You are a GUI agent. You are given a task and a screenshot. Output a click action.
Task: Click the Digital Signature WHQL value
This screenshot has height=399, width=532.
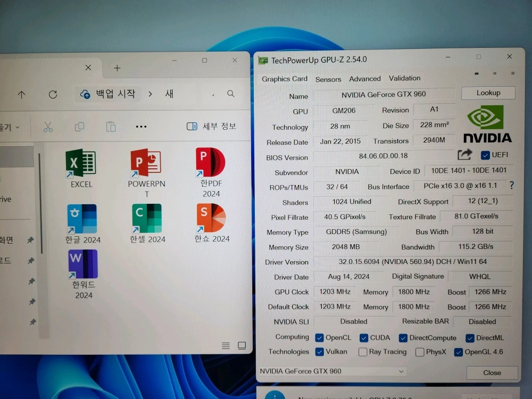coord(480,277)
